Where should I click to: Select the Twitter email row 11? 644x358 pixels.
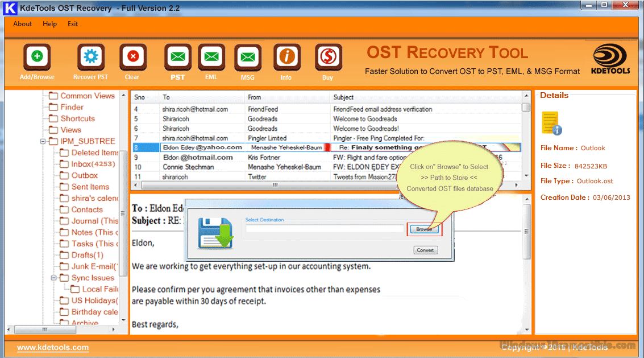[x=326, y=177]
